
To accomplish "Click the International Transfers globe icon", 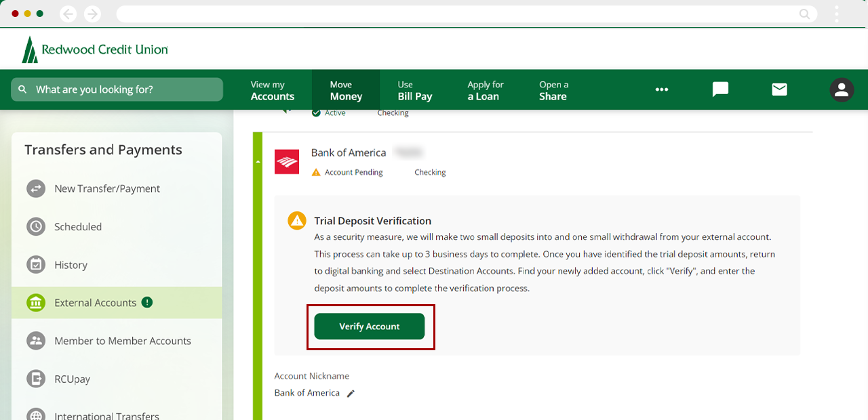I will (36, 416).
